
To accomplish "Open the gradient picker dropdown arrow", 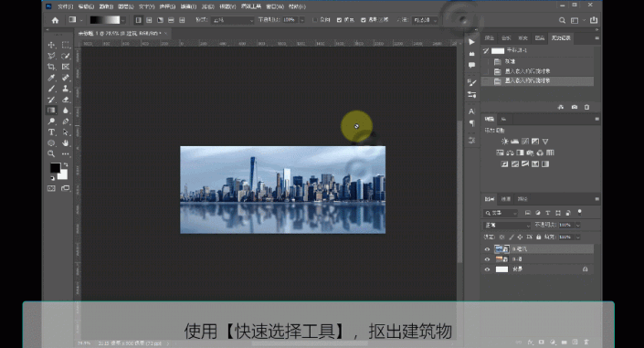I will coord(123,20).
